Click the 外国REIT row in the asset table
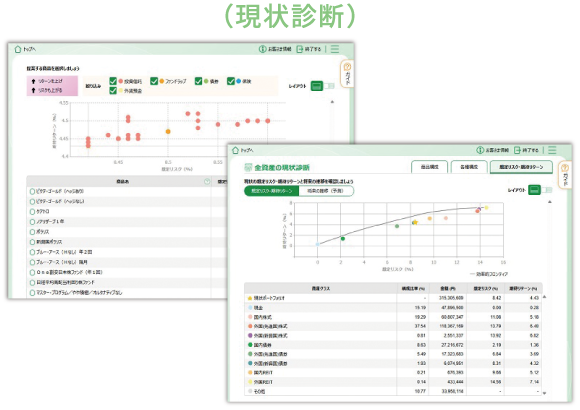580x410 pixels. point(393,382)
